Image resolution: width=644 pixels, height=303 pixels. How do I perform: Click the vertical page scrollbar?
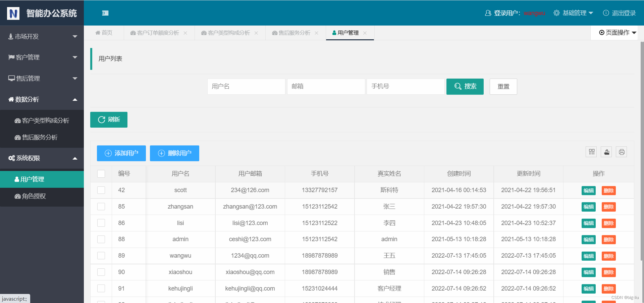click(642, 151)
